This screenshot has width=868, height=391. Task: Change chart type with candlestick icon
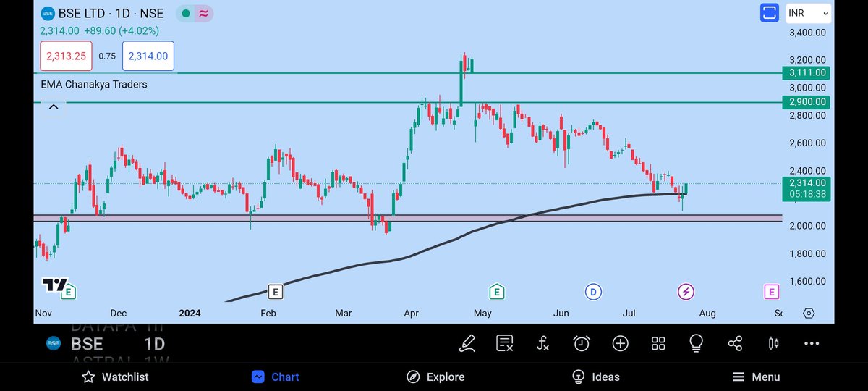[773, 343]
